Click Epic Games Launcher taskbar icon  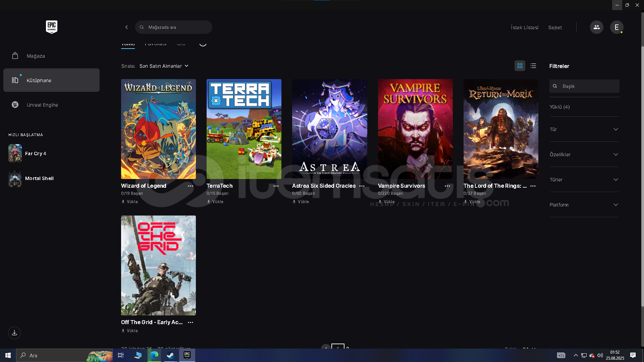point(187,355)
